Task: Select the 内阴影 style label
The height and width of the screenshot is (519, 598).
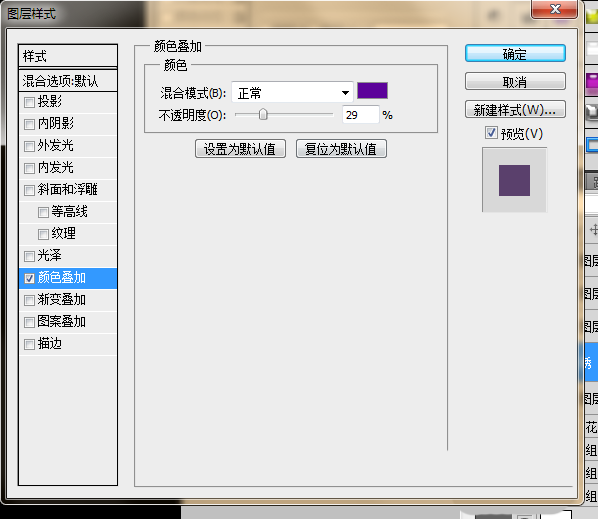Action: [x=56, y=124]
